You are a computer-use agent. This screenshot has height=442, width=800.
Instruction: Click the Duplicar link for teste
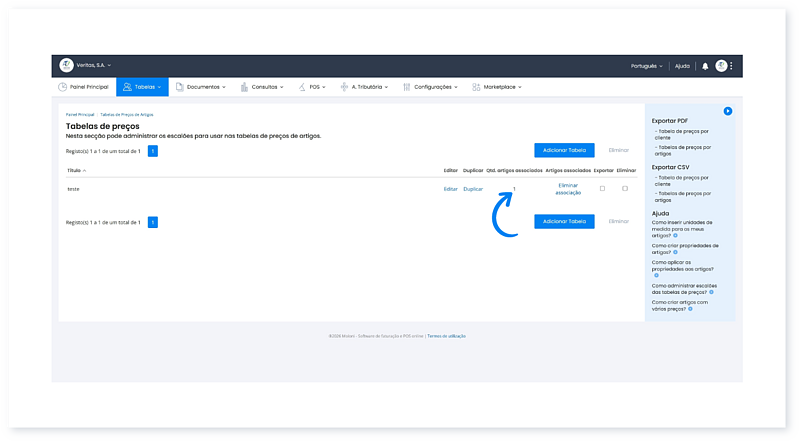click(x=473, y=189)
